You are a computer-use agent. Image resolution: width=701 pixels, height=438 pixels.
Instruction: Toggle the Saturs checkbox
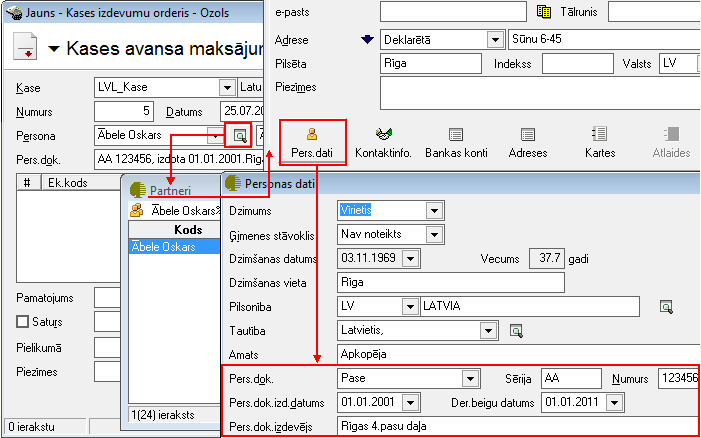pyautogui.click(x=22, y=321)
